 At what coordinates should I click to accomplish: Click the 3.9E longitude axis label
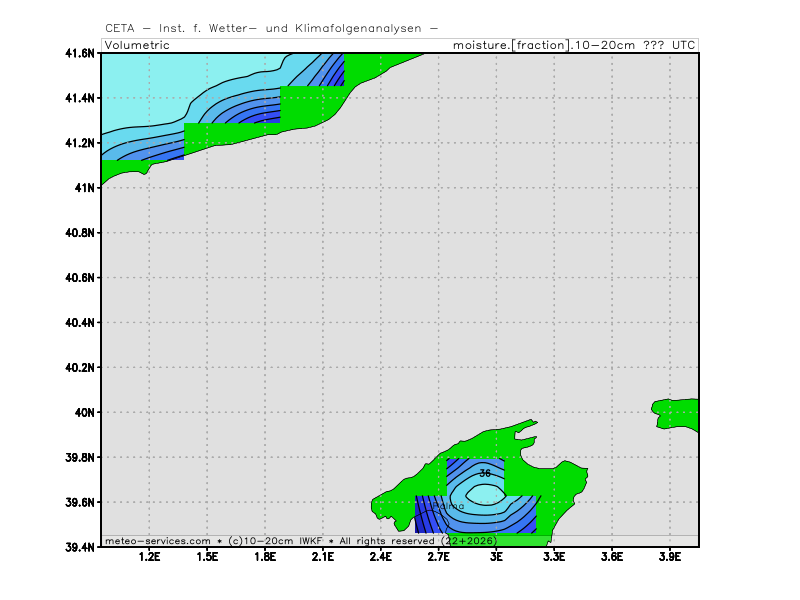pos(669,557)
